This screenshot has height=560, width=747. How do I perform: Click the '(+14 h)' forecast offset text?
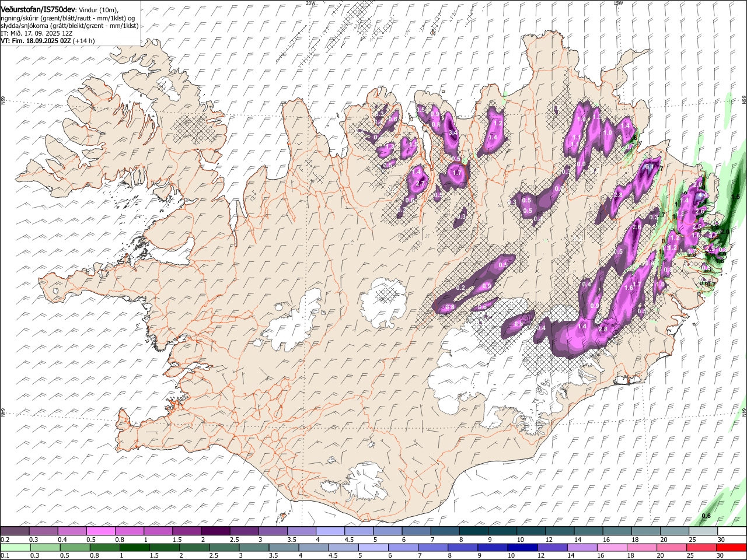(x=84, y=41)
